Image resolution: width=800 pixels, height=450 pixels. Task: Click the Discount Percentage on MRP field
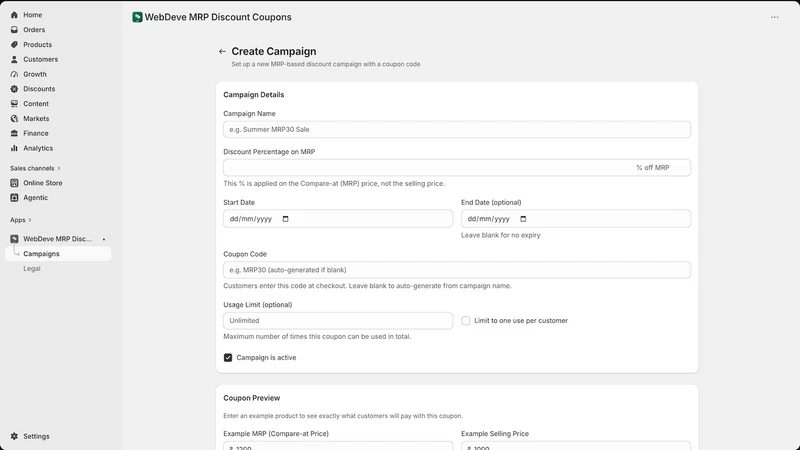tap(457, 167)
